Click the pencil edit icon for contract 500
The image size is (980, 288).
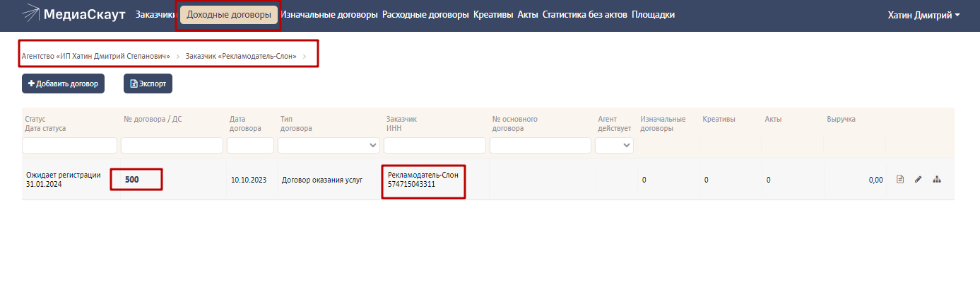919,180
